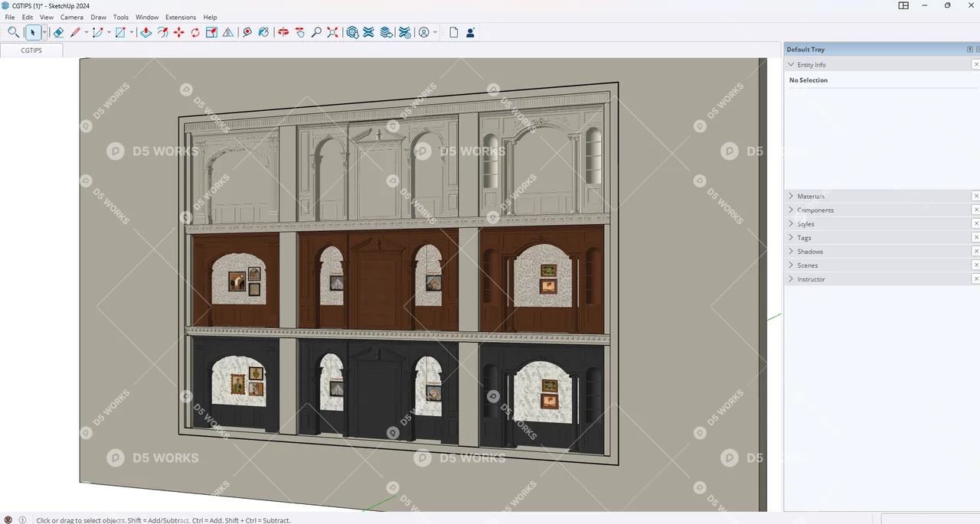980x524 pixels.
Task: Pick the Follow Me tool
Action: tap(162, 32)
